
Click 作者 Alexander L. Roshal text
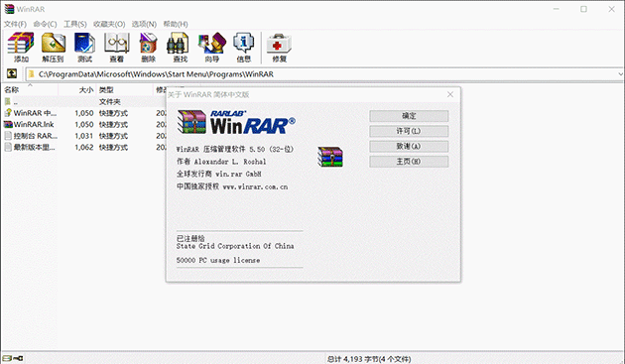pyautogui.click(x=221, y=162)
